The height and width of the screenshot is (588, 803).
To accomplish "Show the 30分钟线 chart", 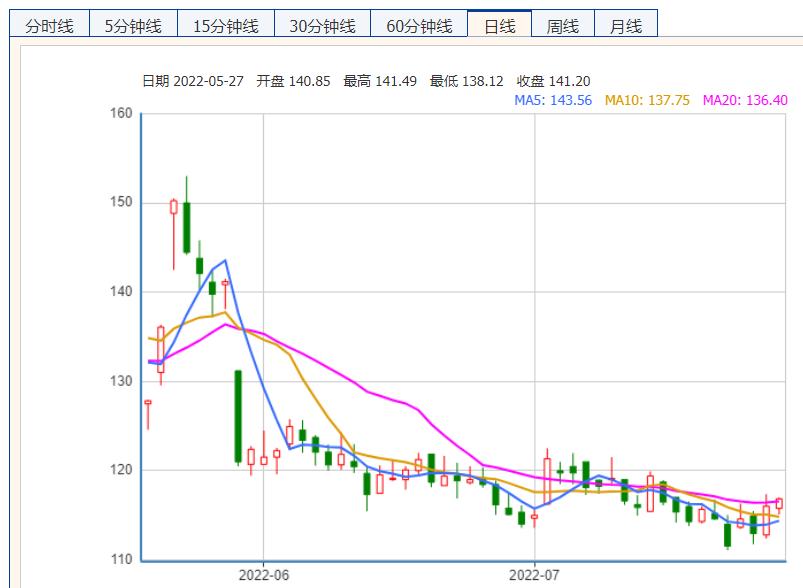I will pyautogui.click(x=322, y=26).
